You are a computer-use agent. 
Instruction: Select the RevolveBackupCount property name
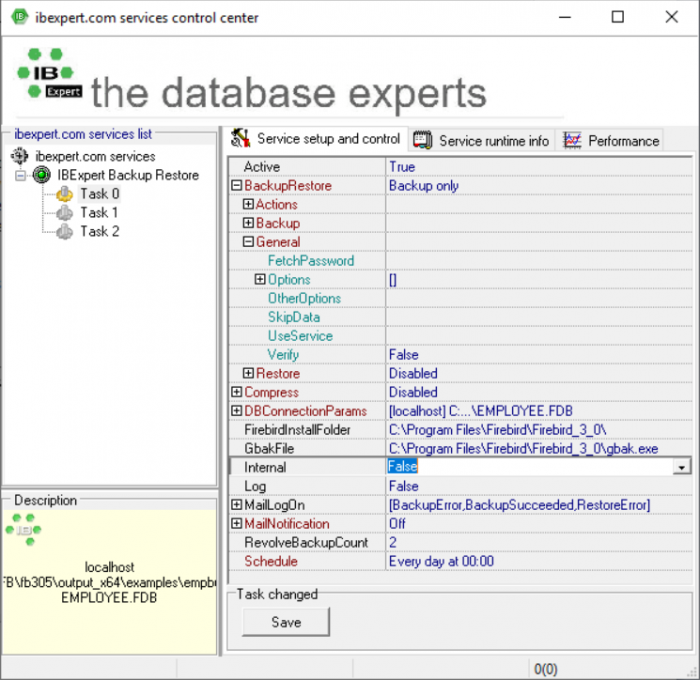pyautogui.click(x=306, y=542)
